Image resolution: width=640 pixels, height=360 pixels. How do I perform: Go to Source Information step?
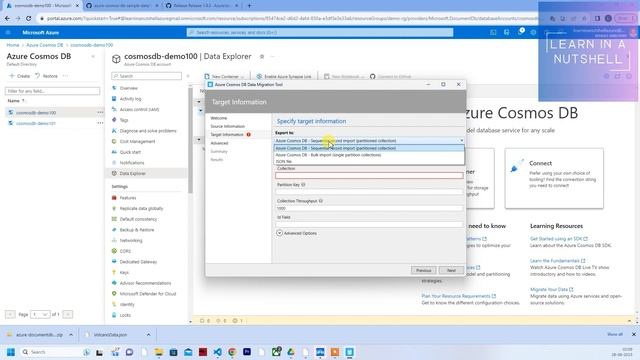click(227, 126)
